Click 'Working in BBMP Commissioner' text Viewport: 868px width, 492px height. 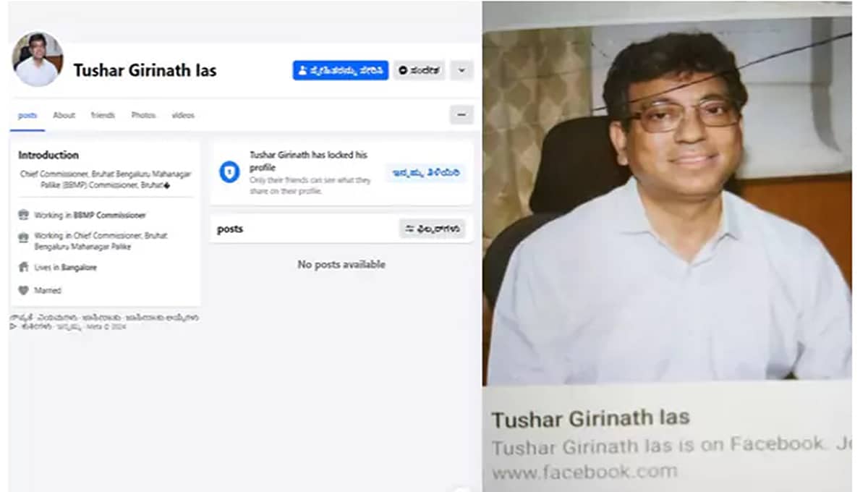[90, 215]
